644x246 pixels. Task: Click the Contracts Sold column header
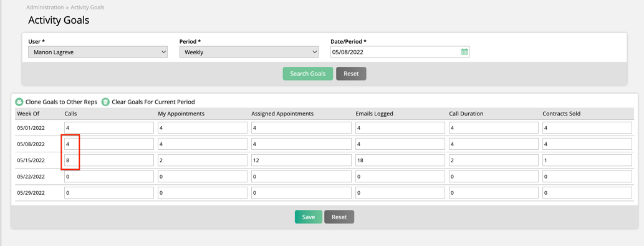pyautogui.click(x=562, y=114)
